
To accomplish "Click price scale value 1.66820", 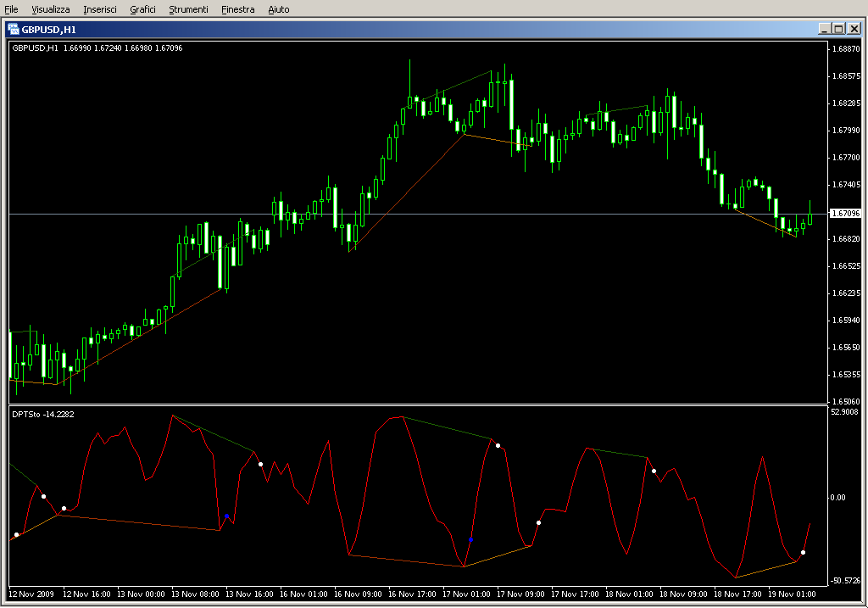I will tap(847, 238).
